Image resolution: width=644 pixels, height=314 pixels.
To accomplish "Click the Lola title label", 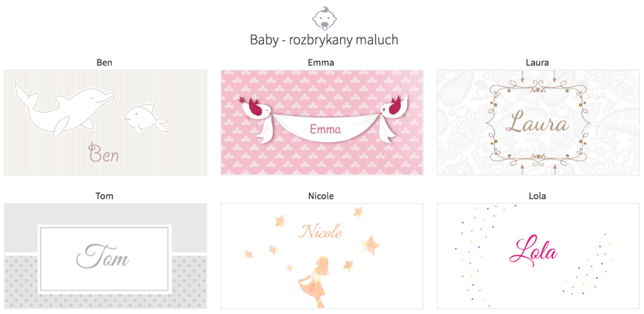I will click(x=537, y=197).
